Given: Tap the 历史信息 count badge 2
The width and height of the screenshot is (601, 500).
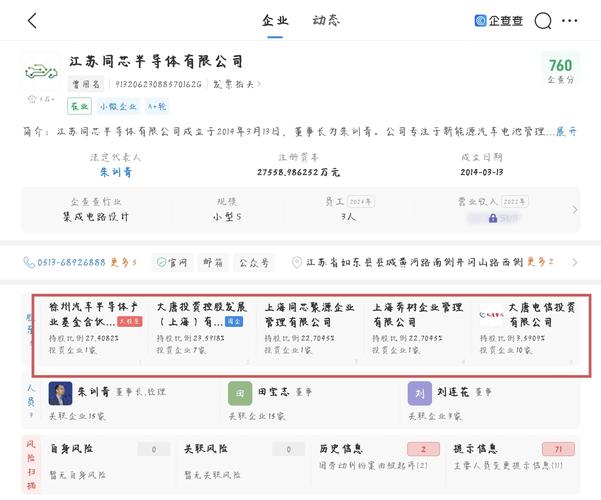Looking at the screenshot, I should coord(424,449).
